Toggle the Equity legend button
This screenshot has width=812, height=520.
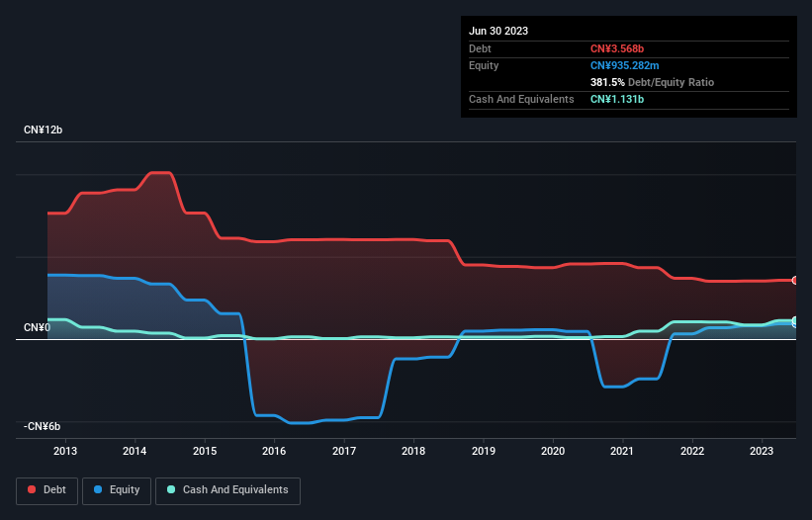click(x=117, y=490)
